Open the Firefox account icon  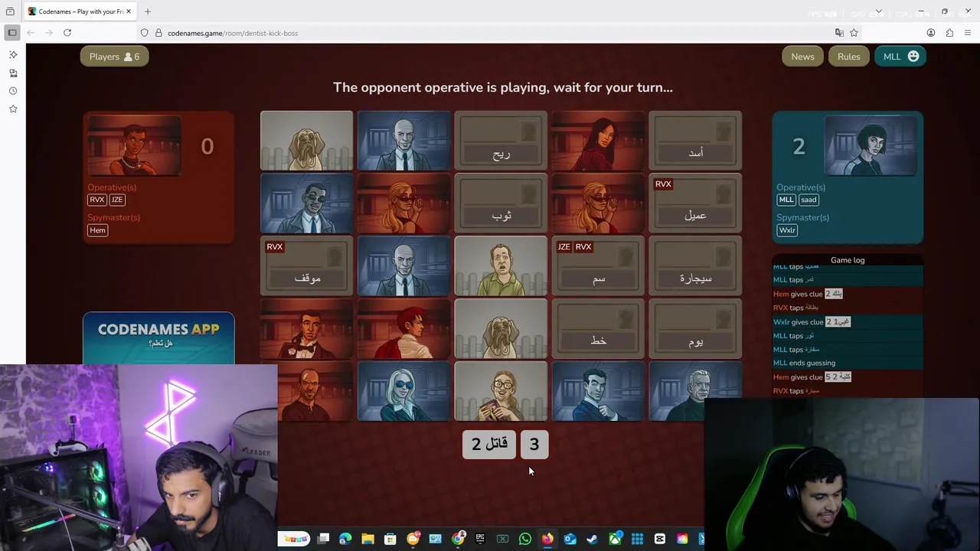coord(931,33)
